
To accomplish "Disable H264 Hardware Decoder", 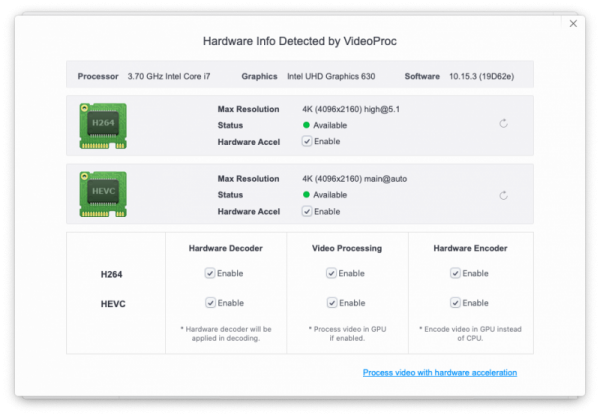I will tap(210, 273).
